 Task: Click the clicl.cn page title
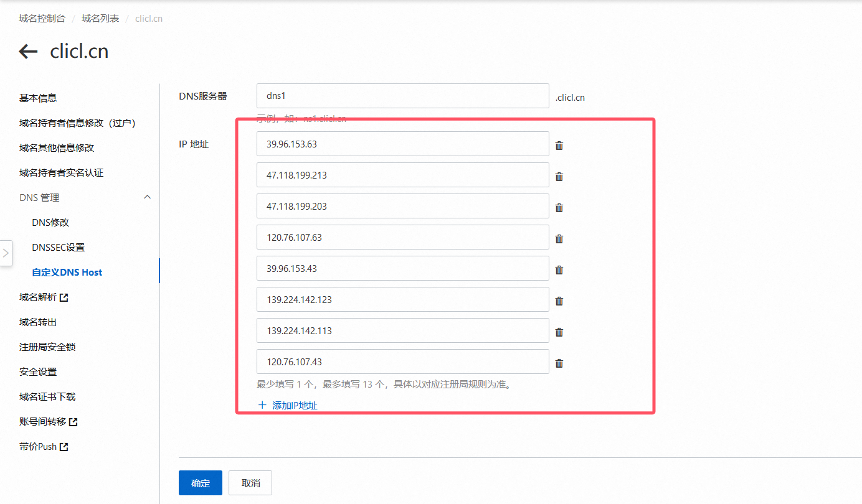pos(79,52)
